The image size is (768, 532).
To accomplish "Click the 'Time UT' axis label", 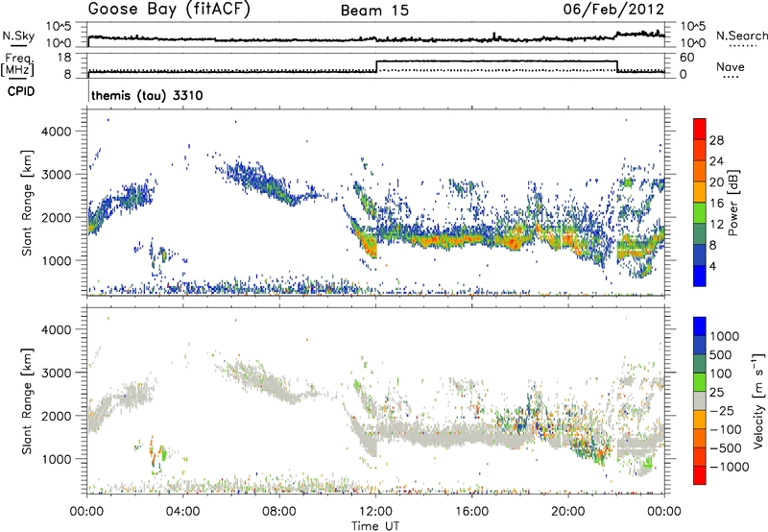I will [x=375, y=525].
